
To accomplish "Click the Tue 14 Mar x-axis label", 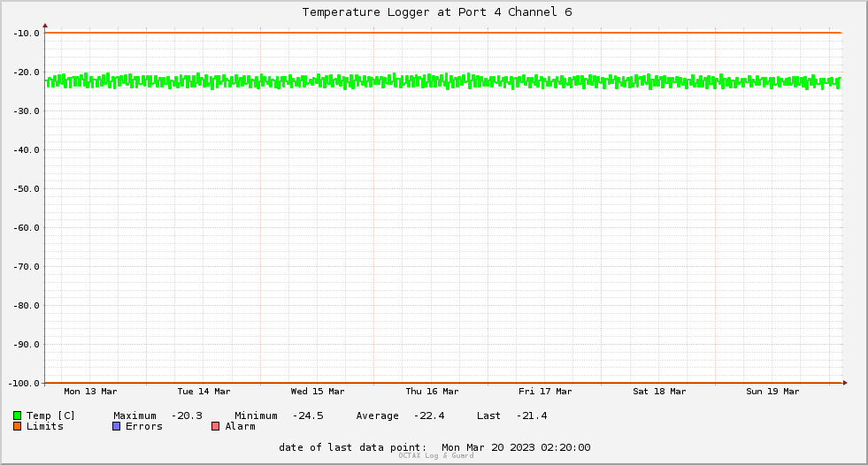I will click(204, 392).
